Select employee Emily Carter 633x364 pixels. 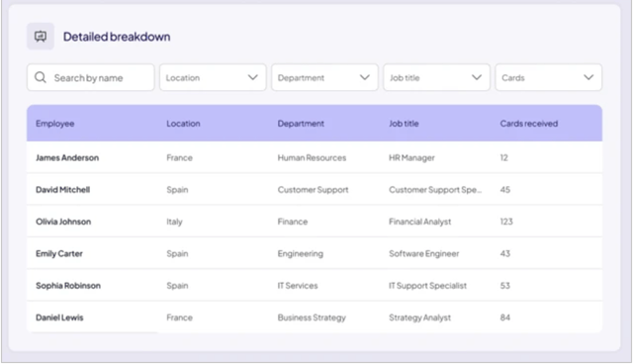pos(59,253)
